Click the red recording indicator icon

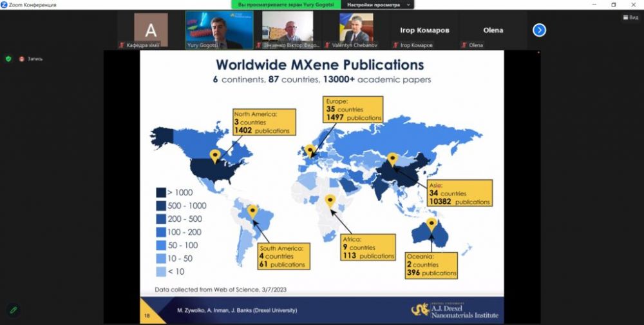click(x=21, y=59)
